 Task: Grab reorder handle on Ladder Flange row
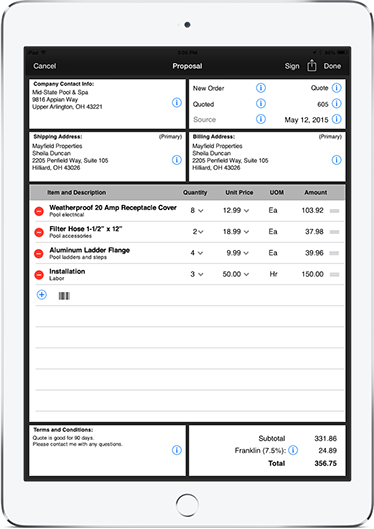click(x=335, y=253)
